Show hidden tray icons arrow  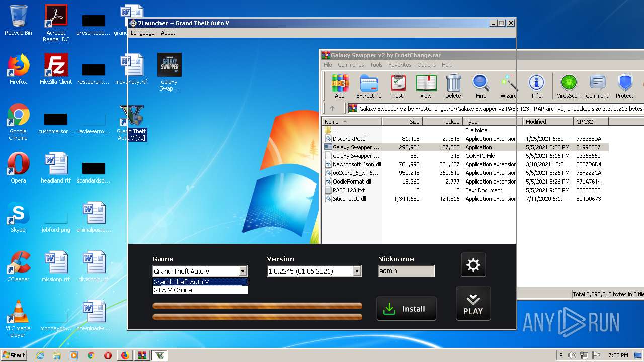click(561, 355)
